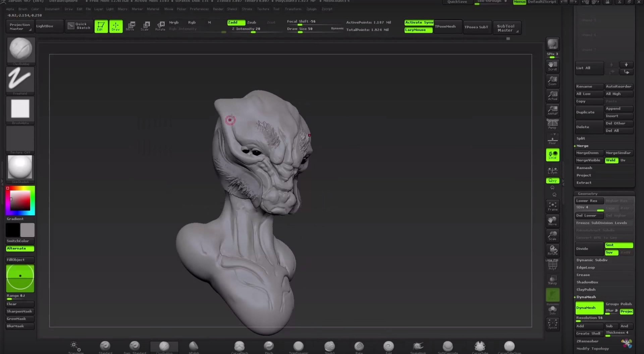Toggle Local symmetry rotation button
The image size is (644, 354).
pyautogui.click(x=552, y=155)
